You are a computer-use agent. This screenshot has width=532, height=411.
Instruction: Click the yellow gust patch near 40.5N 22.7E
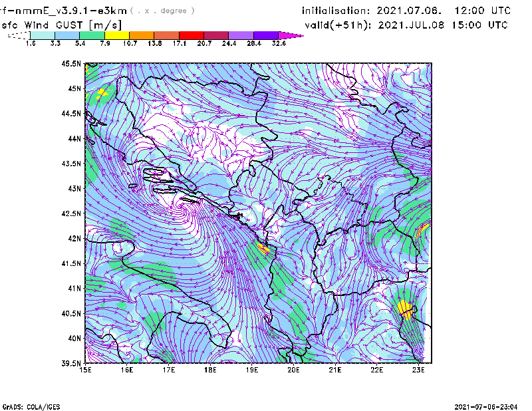point(405,310)
